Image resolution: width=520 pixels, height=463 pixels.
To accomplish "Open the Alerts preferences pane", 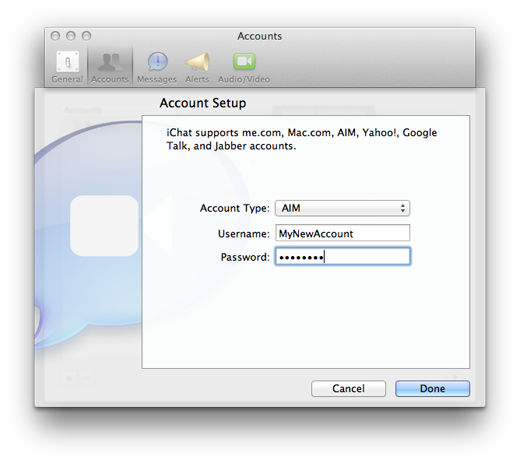I will tap(197, 67).
